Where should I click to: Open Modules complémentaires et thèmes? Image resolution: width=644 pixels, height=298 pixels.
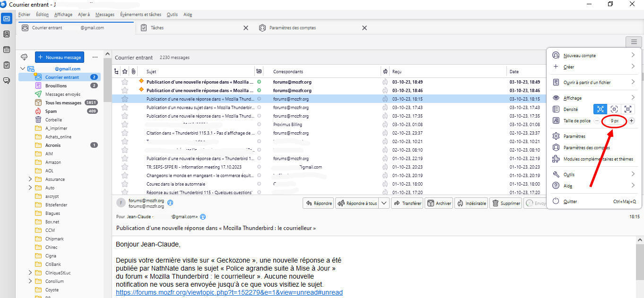pos(594,159)
